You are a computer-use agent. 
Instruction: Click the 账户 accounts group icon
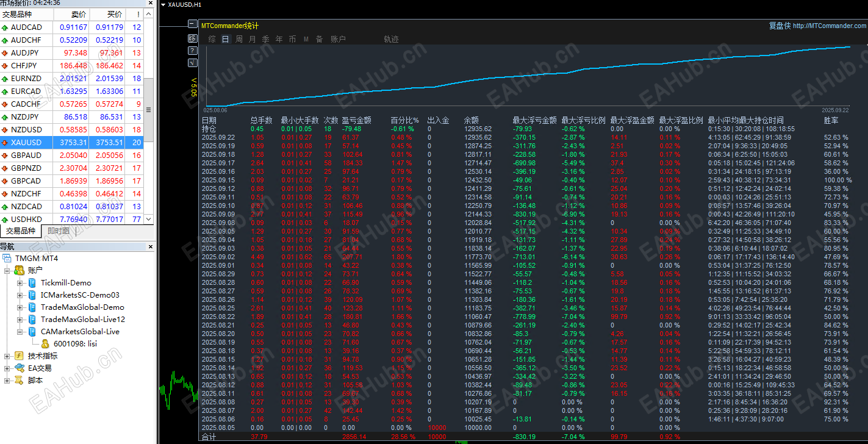(x=20, y=270)
